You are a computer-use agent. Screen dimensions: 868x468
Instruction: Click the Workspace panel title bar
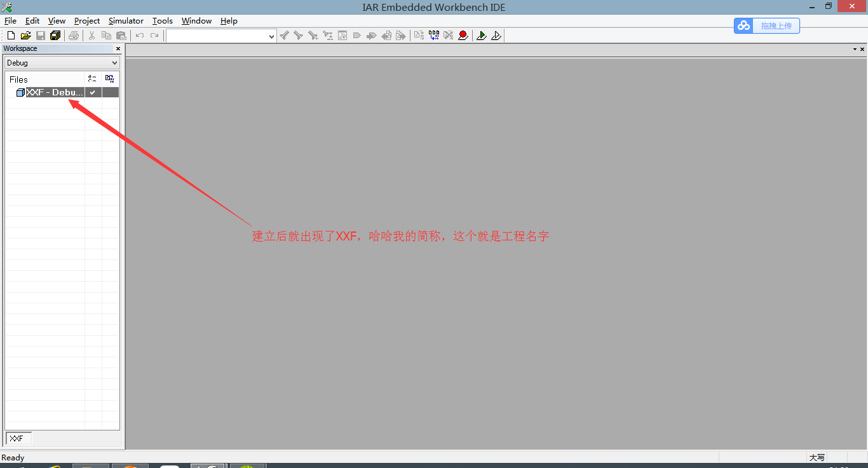coord(58,48)
